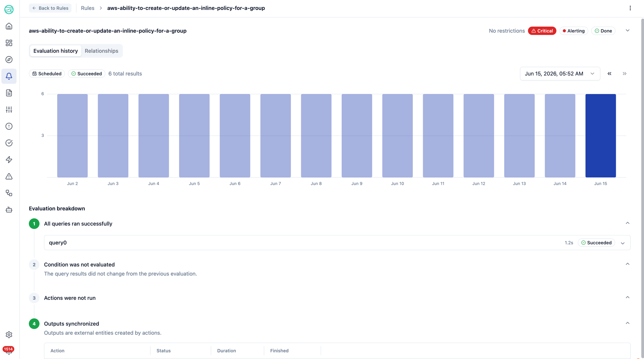Image resolution: width=644 pixels, height=359 pixels.
Task: Collapse Actions were not run section
Action: pyautogui.click(x=628, y=298)
